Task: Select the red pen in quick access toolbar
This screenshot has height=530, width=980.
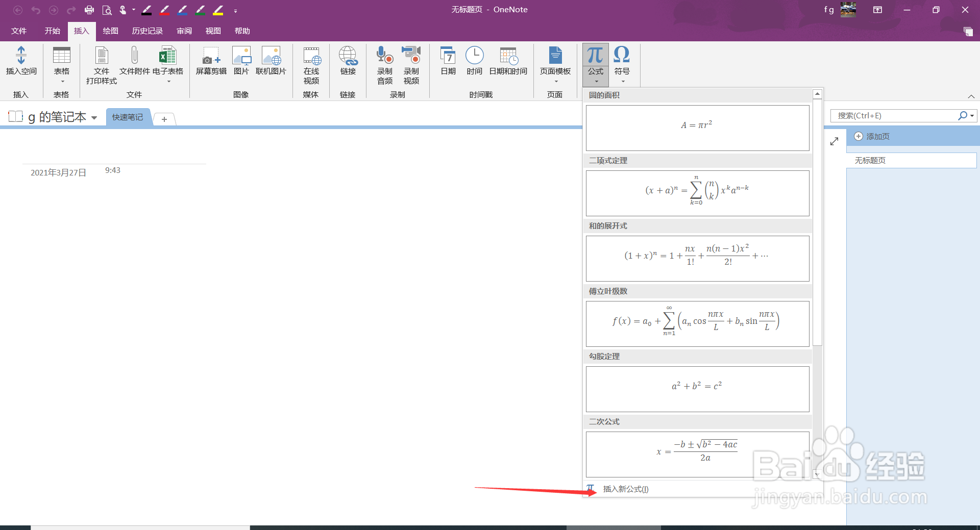Action: tap(164, 10)
